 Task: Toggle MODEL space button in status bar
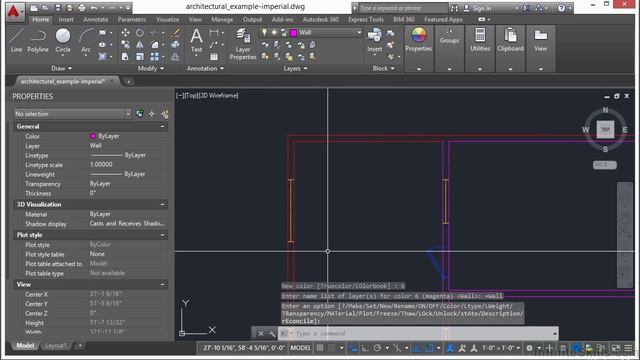(x=300, y=348)
